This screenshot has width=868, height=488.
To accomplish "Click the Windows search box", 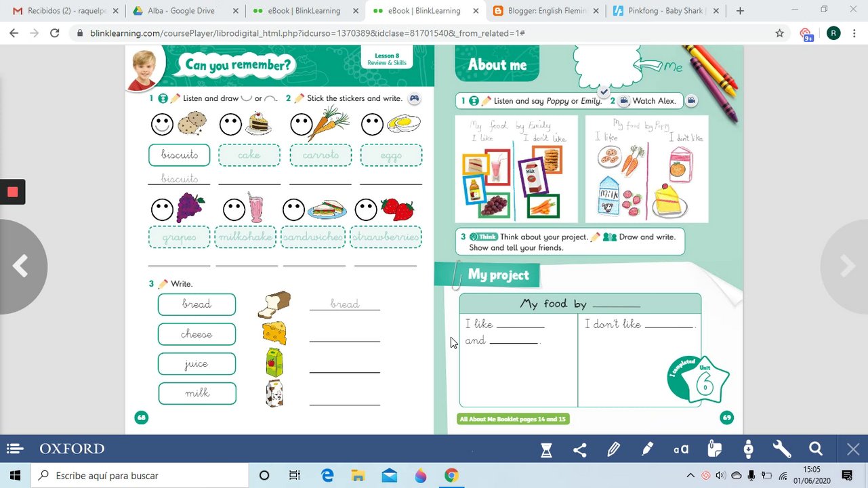I will point(140,475).
